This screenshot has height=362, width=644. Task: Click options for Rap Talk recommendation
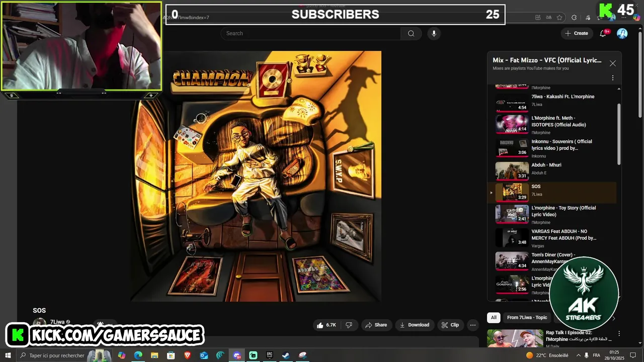(619, 333)
